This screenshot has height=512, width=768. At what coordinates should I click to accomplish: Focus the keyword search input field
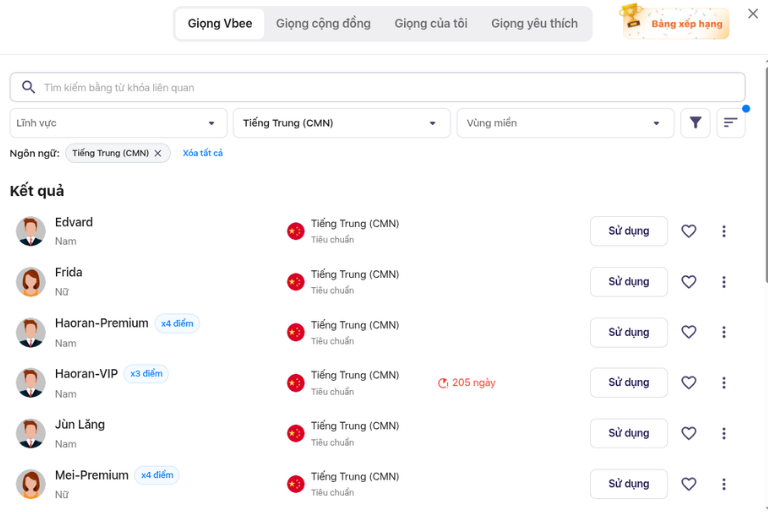(378, 87)
